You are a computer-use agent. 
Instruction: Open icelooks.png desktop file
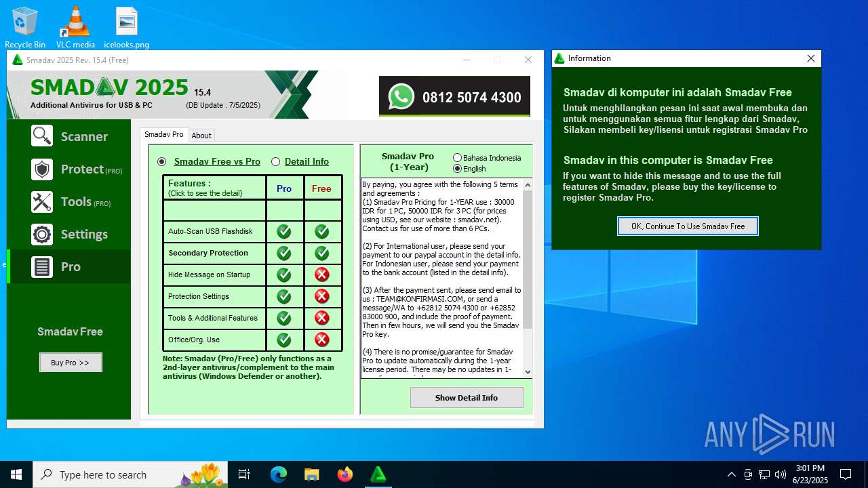(x=127, y=28)
